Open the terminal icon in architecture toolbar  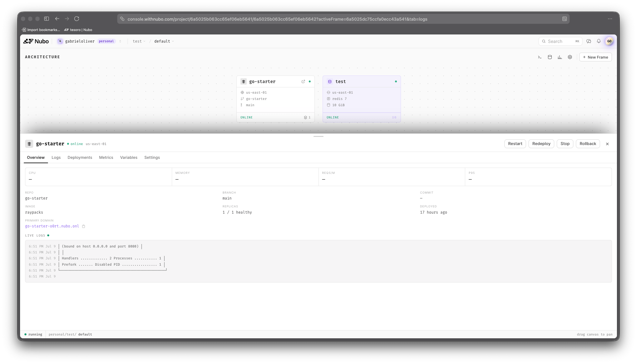[540, 57]
